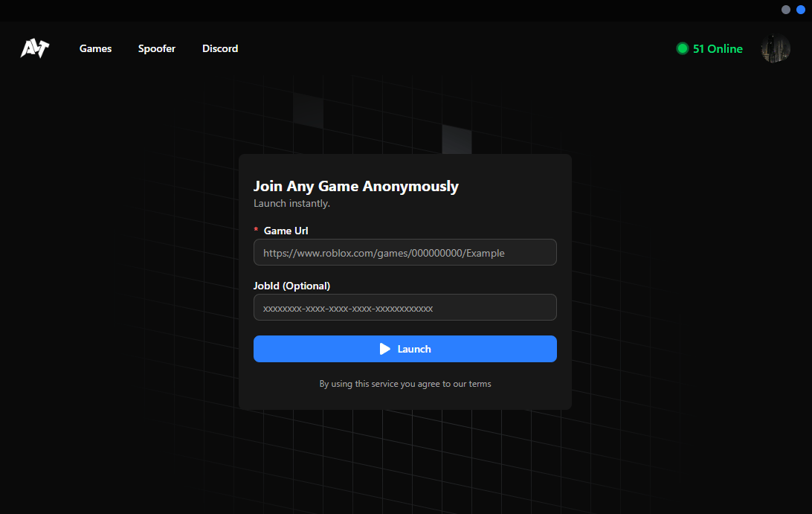
Task: Click the green online status dot
Action: (682, 48)
